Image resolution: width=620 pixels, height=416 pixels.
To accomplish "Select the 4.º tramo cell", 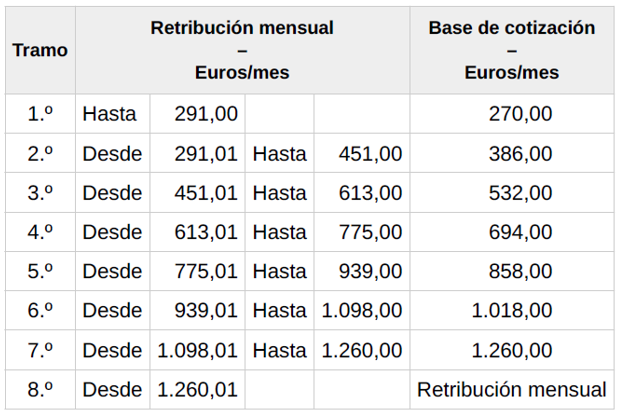I will click(40, 232).
